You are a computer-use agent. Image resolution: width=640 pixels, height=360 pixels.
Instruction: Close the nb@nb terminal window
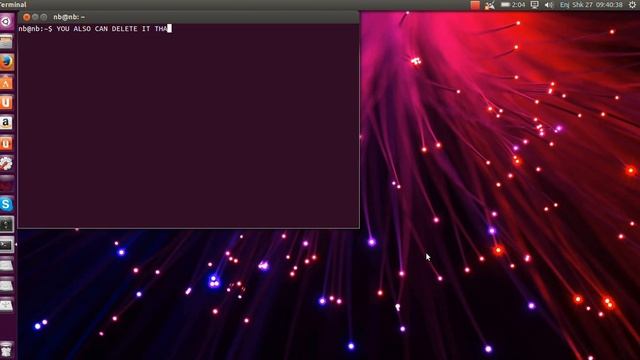(27, 17)
